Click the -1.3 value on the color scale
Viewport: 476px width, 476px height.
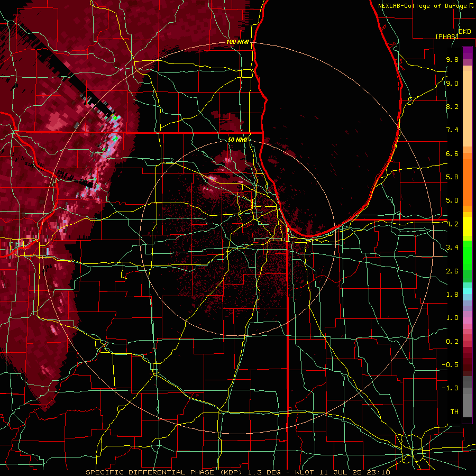click(x=450, y=388)
